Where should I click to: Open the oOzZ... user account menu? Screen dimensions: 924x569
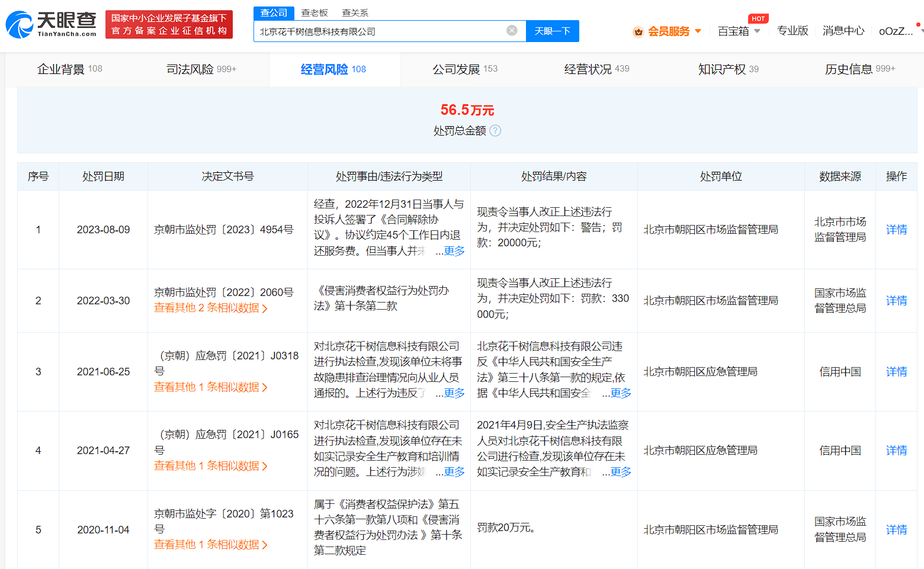pos(896,31)
